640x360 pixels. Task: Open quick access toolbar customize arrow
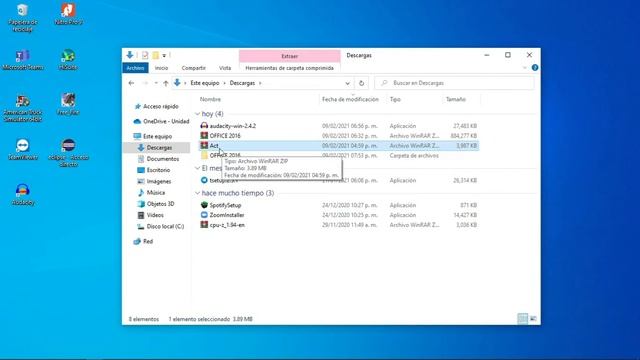[164, 56]
